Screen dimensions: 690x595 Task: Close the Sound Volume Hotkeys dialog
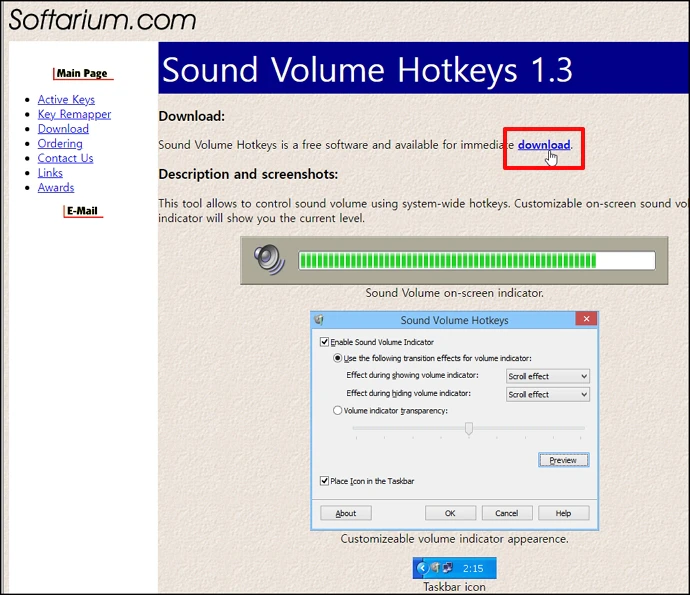[x=586, y=319]
